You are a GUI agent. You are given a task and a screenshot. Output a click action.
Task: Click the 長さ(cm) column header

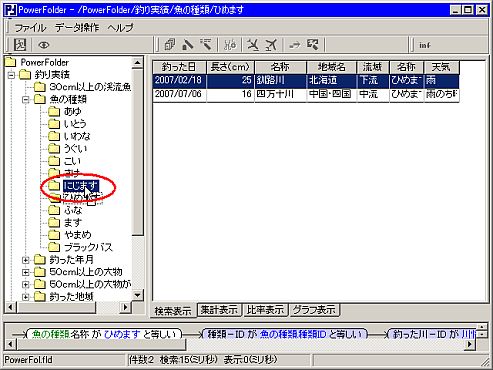click(x=230, y=67)
